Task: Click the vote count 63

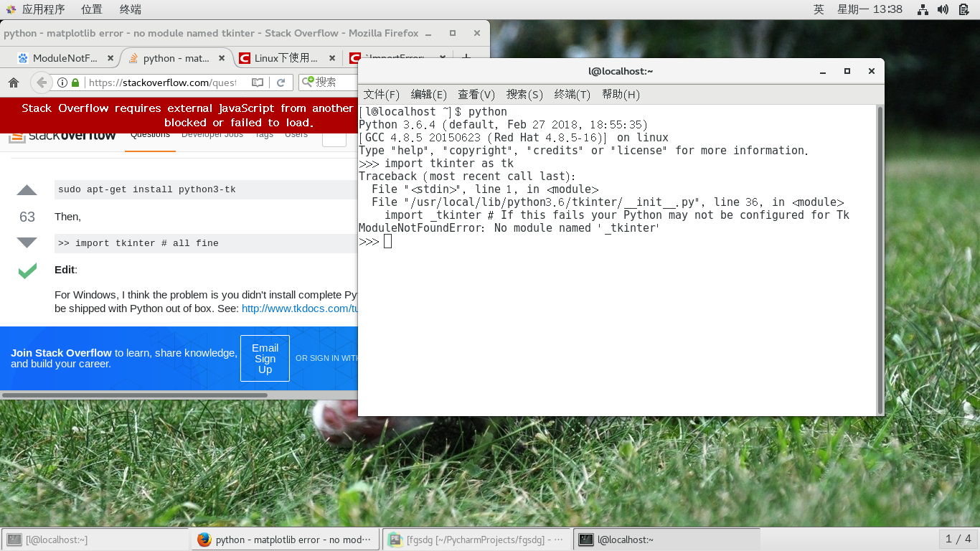Action: (x=27, y=217)
